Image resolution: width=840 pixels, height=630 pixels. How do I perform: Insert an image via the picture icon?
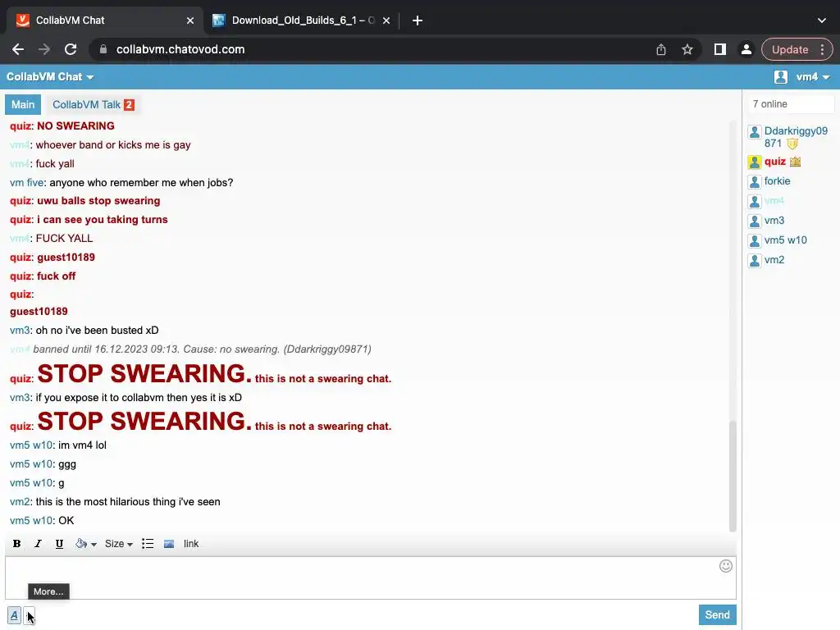169,544
